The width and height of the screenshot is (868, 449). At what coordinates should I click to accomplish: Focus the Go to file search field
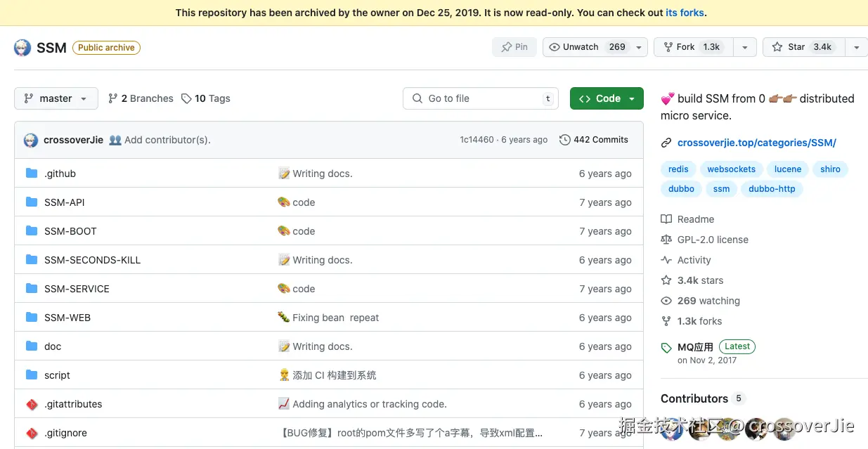point(481,98)
